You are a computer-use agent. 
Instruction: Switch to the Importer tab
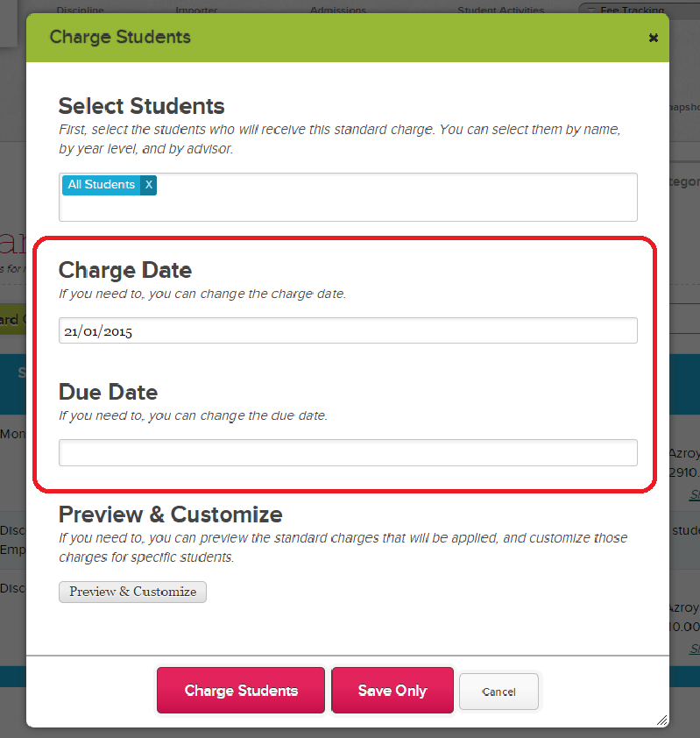(196, 10)
